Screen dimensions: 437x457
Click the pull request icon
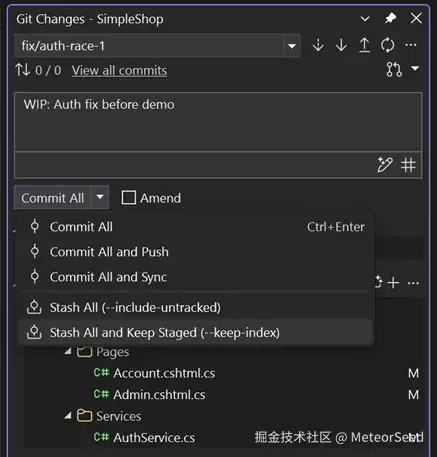(394, 69)
